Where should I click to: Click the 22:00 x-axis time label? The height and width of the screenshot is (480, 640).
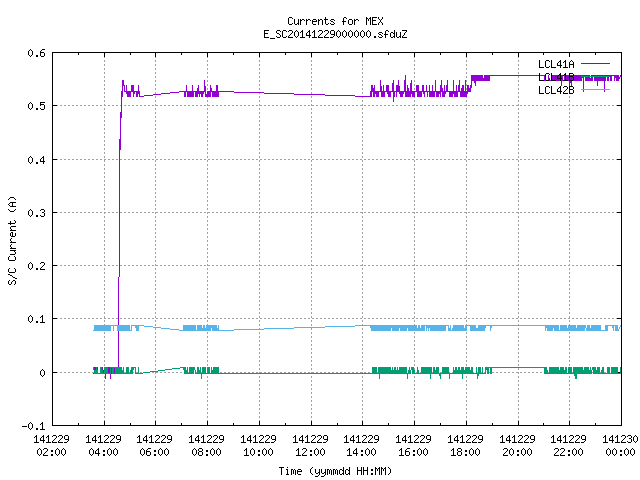pos(569,452)
